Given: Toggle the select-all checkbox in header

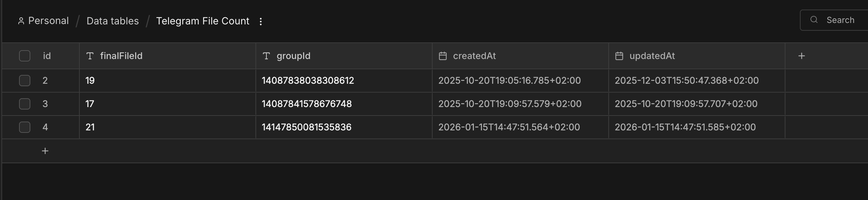Looking at the screenshot, I should point(25,56).
